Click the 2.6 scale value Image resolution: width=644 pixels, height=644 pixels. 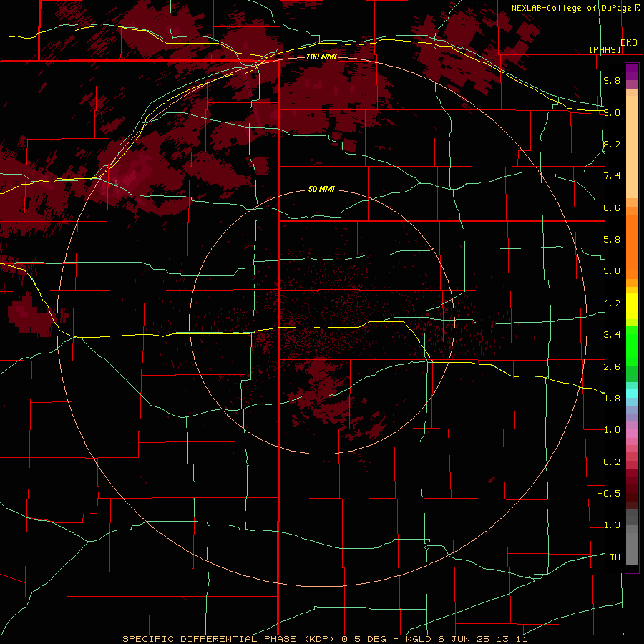[612, 367]
